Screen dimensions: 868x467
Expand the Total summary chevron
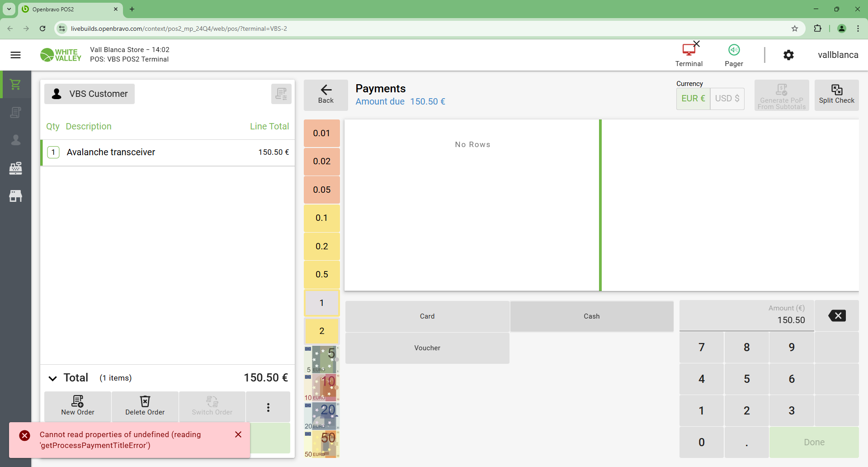point(52,378)
